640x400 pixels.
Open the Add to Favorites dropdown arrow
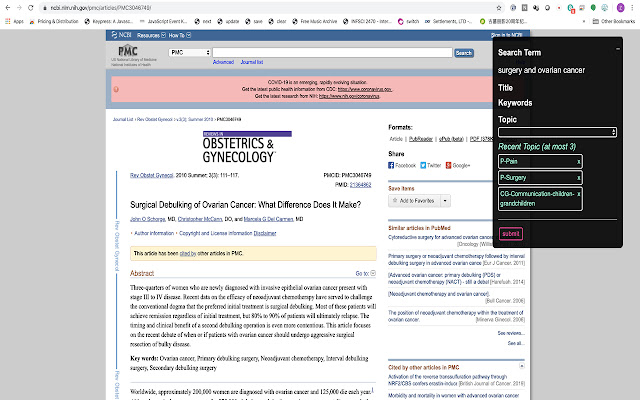tap(445, 201)
